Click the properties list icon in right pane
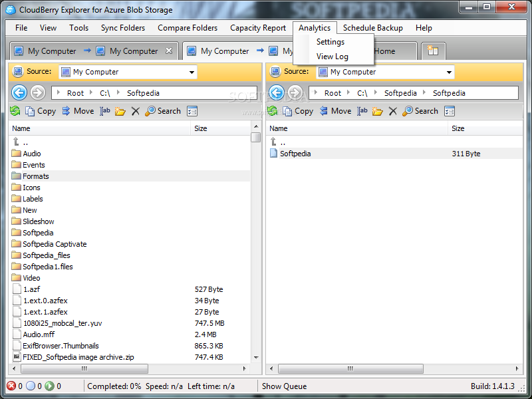This screenshot has height=399, width=532. coord(450,111)
